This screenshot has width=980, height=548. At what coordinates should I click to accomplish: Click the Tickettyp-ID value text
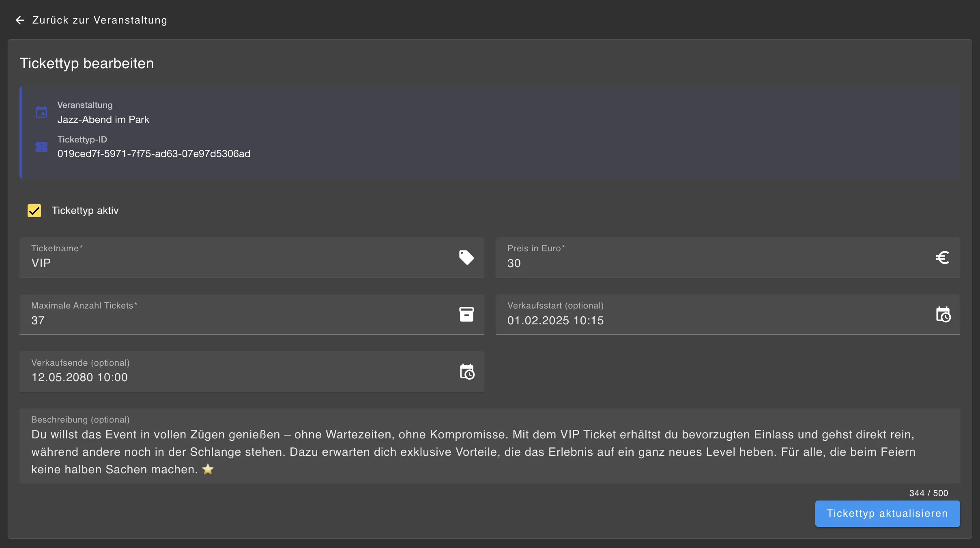154,154
